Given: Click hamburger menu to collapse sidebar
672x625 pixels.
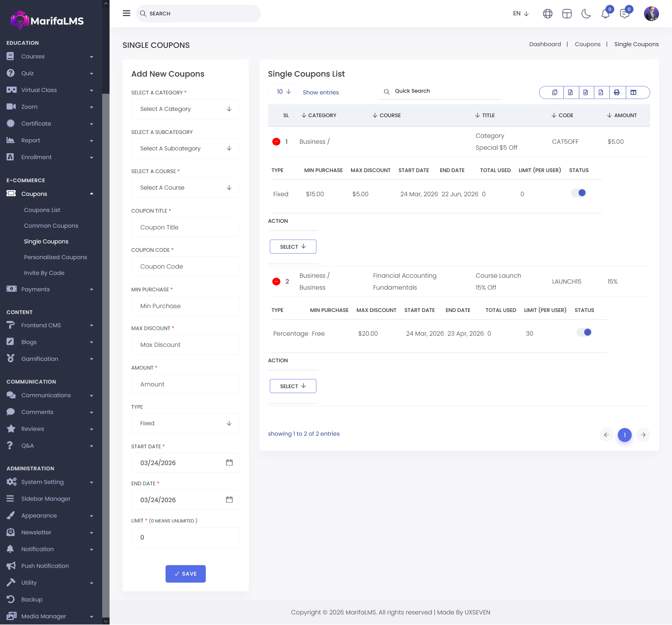Looking at the screenshot, I should (127, 13).
